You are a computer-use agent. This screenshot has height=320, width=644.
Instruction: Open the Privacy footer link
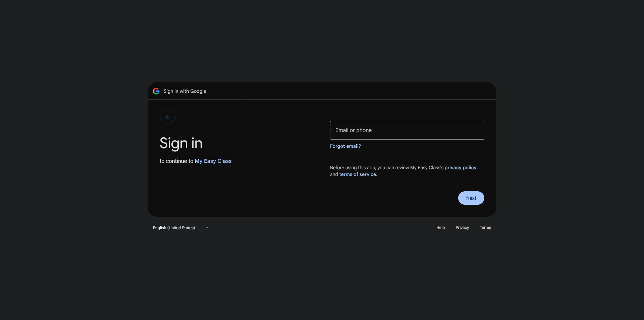[x=462, y=228]
